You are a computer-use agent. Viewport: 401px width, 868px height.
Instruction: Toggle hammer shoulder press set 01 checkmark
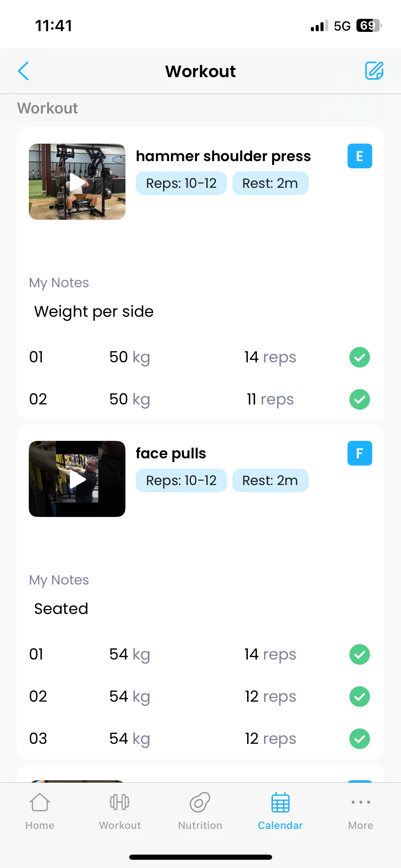360,357
